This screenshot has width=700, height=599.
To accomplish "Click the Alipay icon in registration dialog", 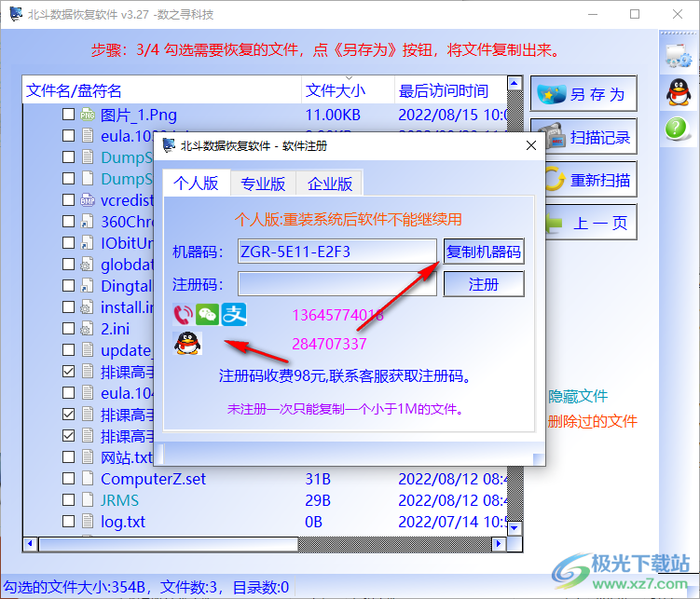I will coord(234,315).
